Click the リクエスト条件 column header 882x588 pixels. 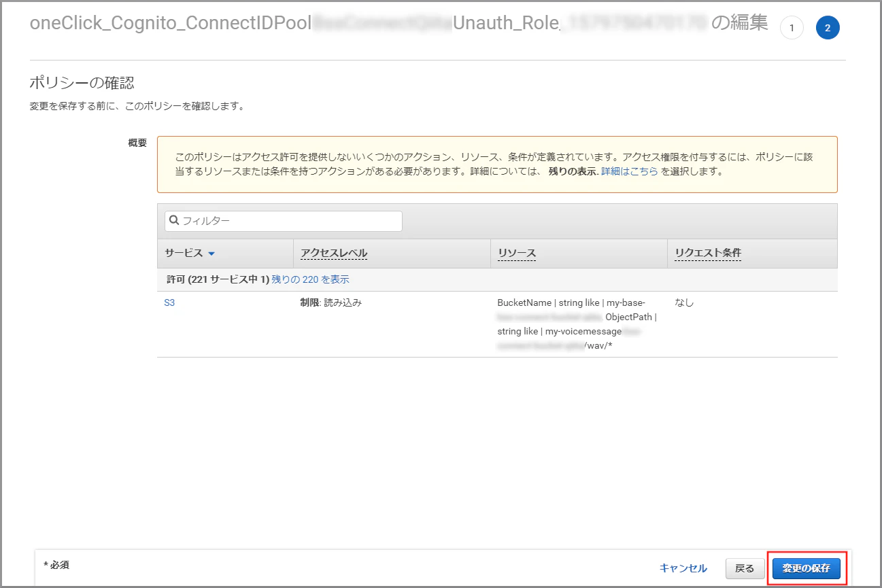click(x=708, y=253)
